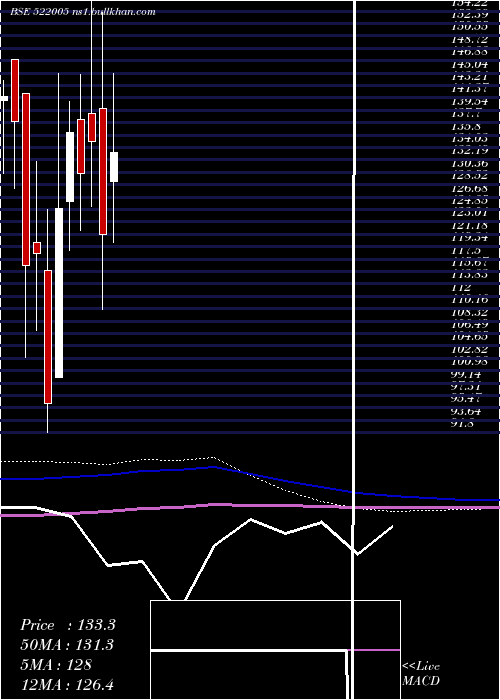This screenshot has height=700, width=500.
Task: Click the '91.8' lowest axis label
Action: (463, 424)
